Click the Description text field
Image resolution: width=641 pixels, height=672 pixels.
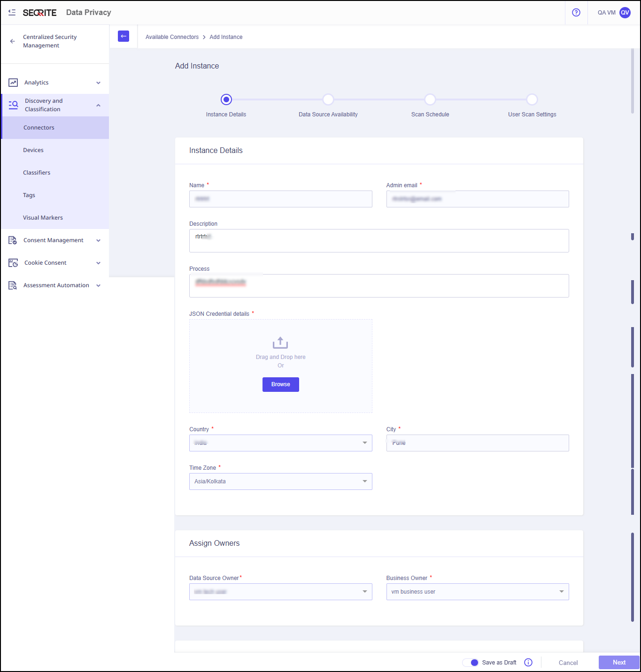[x=378, y=241]
